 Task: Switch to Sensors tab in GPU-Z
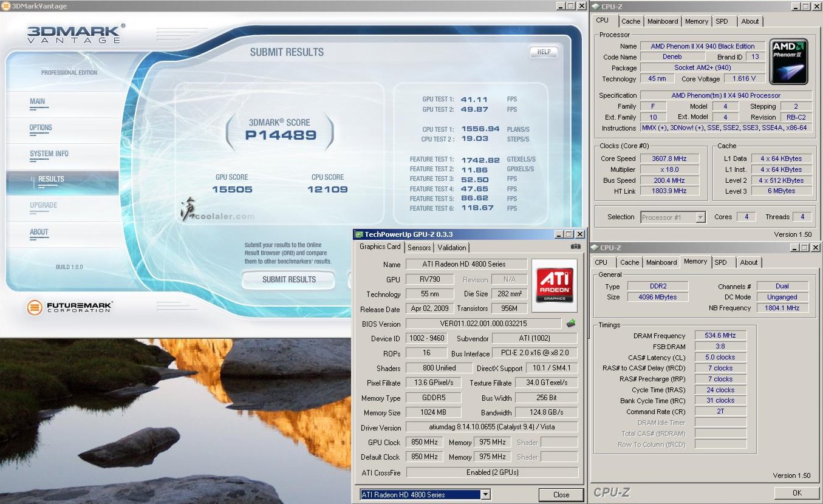click(x=419, y=248)
